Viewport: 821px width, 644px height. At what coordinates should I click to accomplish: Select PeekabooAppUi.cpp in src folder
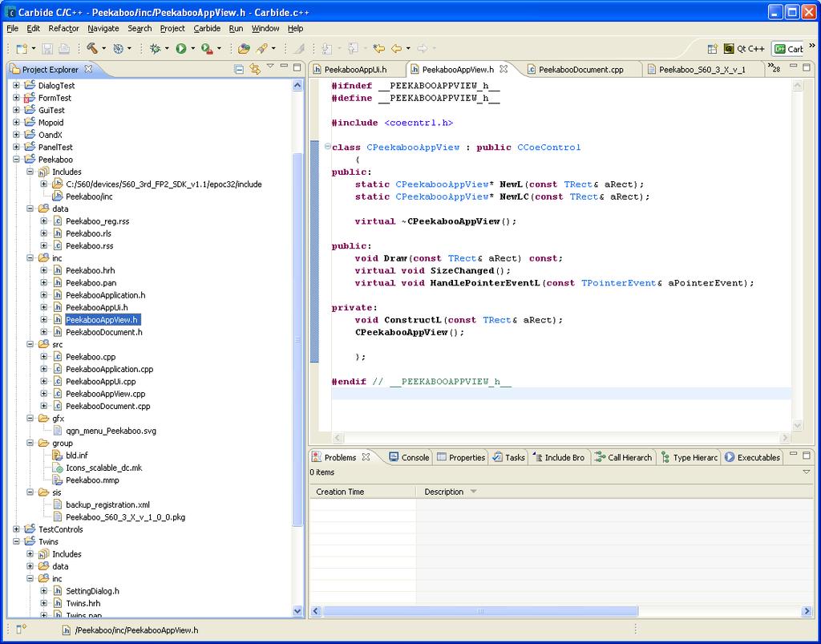[100, 381]
